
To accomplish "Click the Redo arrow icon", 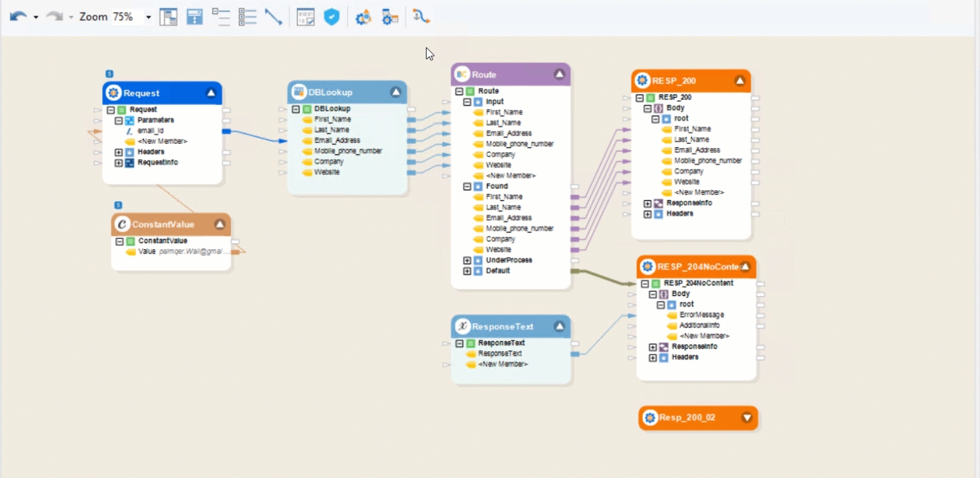I will click(54, 17).
